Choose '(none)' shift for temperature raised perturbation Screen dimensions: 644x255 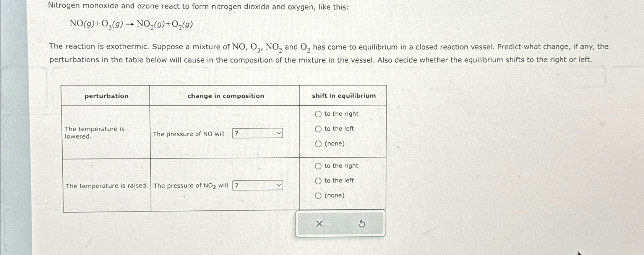tap(318, 195)
